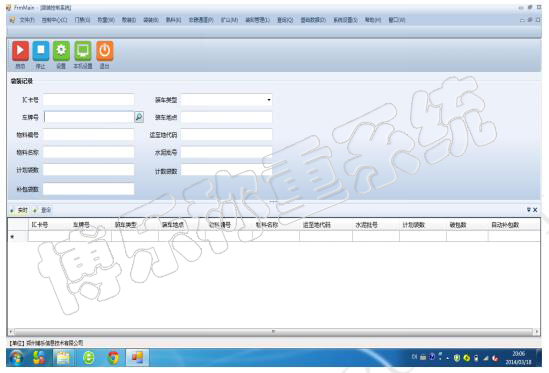Image resolution: width=549 pixels, height=373 pixels.
Task: Open Internet Explorer from the taskbar
Action: [89, 358]
